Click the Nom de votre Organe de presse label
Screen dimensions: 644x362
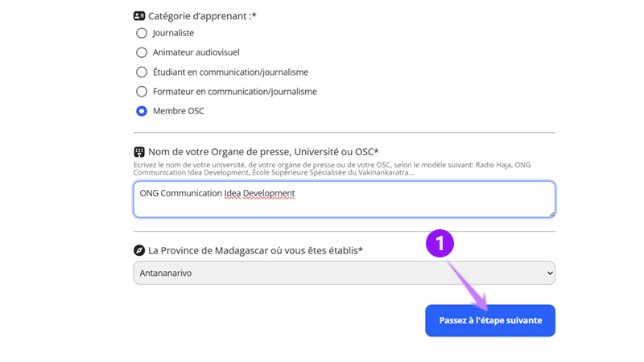(x=263, y=152)
